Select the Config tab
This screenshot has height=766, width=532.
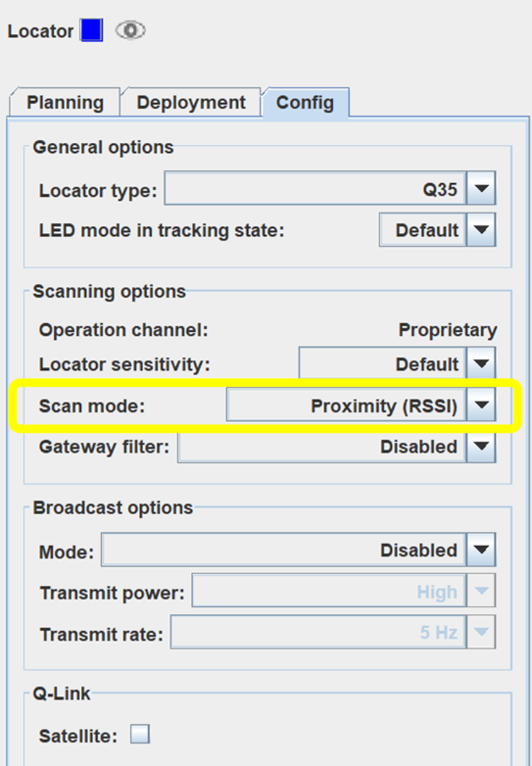click(306, 102)
